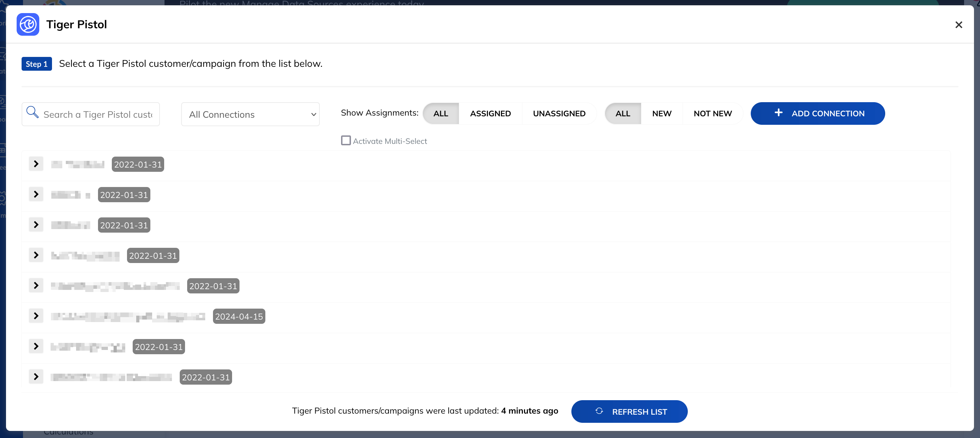The image size is (980, 438).
Task: Filter to NOT NEW items
Action: click(x=713, y=113)
